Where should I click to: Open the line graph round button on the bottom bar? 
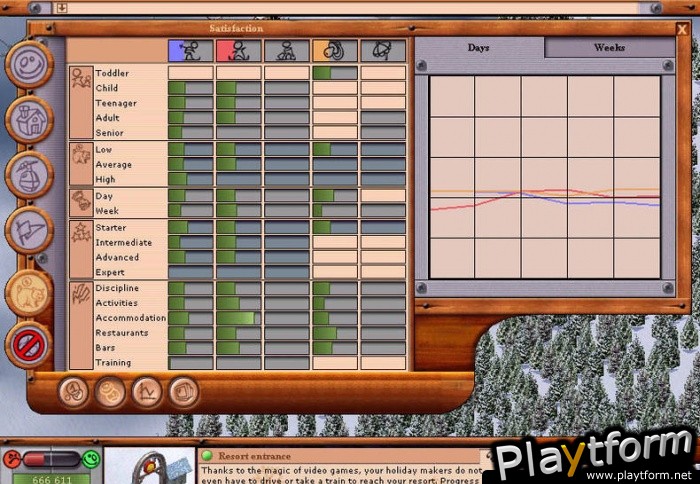(x=147, y=392)
